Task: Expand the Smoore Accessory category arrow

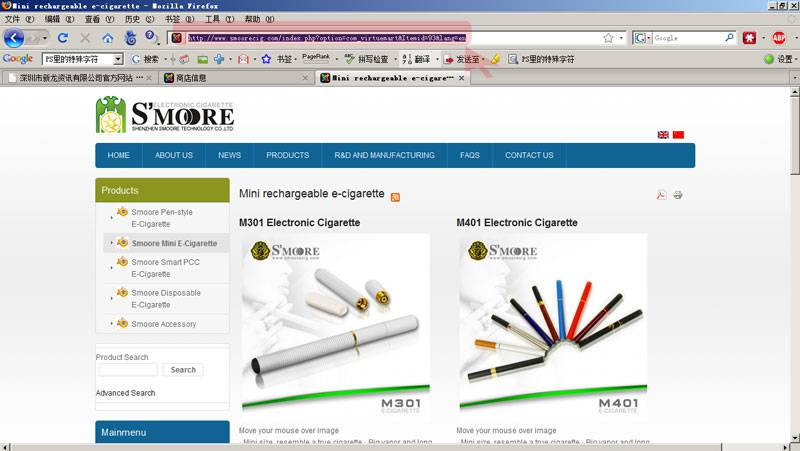Action: (111, 324)
